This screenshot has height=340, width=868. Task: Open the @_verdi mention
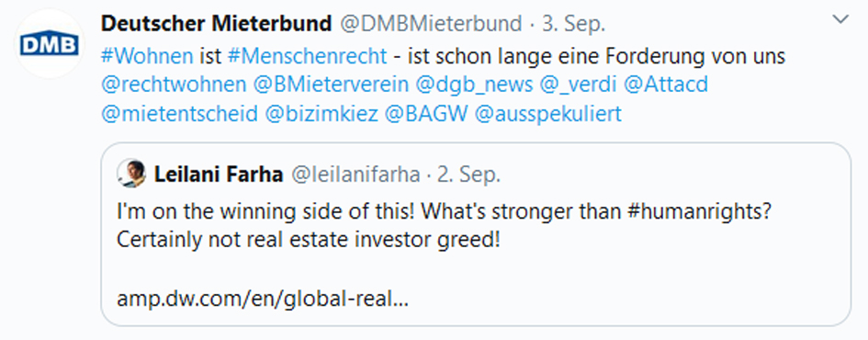click(x=578, y=85)
